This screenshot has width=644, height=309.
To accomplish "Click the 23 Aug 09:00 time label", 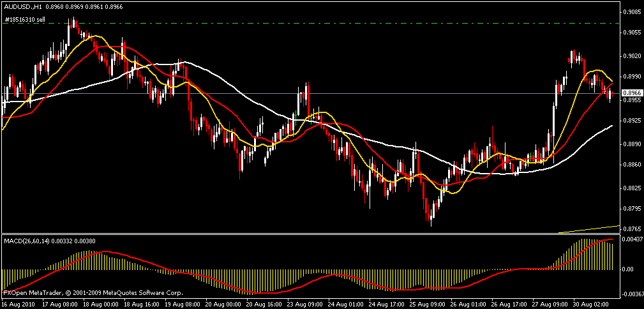I will coord(304,305).
